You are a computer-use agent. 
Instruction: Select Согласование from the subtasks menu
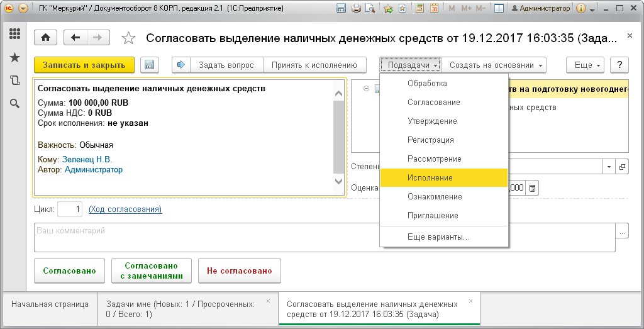pos(445,103)
